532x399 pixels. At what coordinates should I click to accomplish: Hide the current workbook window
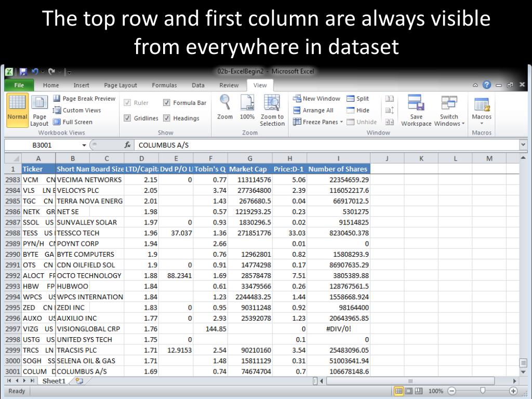358,110
